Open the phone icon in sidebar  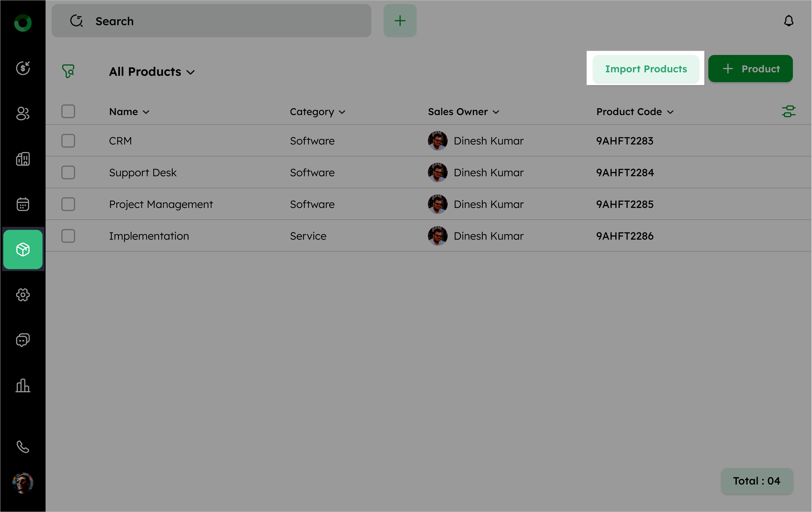tap(23, 447)
